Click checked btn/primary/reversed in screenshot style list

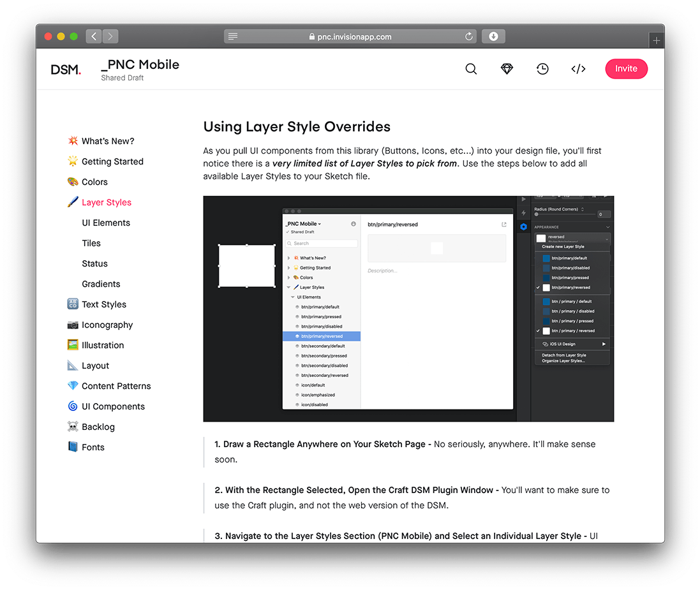pos(570,288)
